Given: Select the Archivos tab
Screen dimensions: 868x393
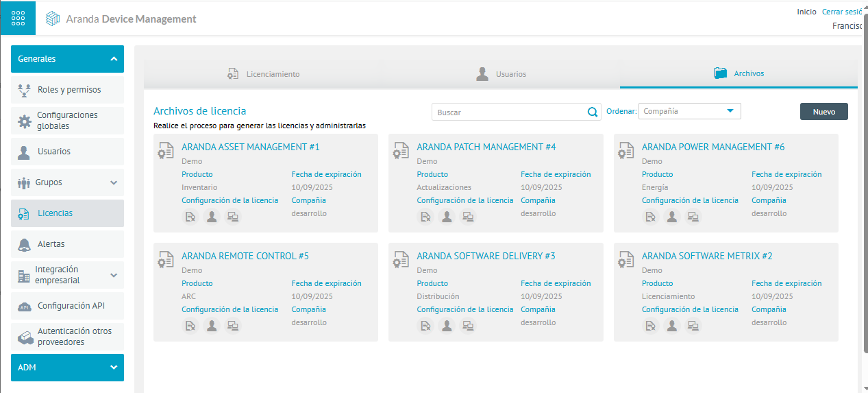Looking at the screenshot, I should [739, 73].
